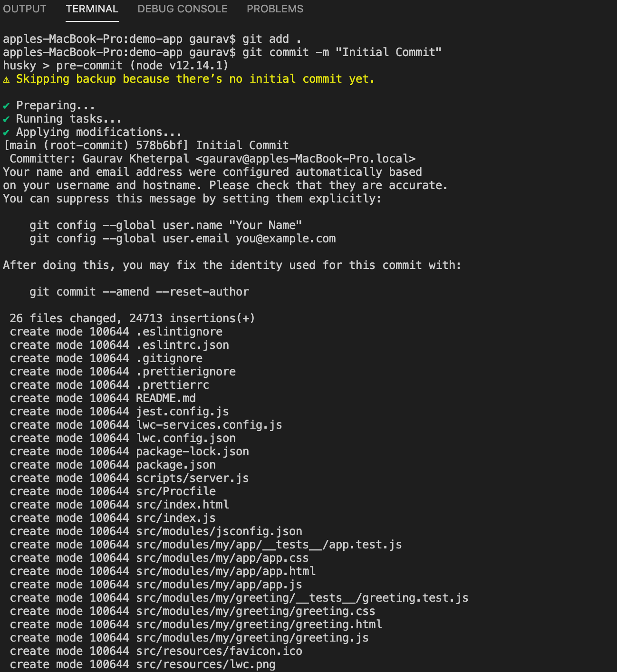Open the DEBUG CONSOLE tab
This screenshot has height=672, width=617.
tap(182, 9)
